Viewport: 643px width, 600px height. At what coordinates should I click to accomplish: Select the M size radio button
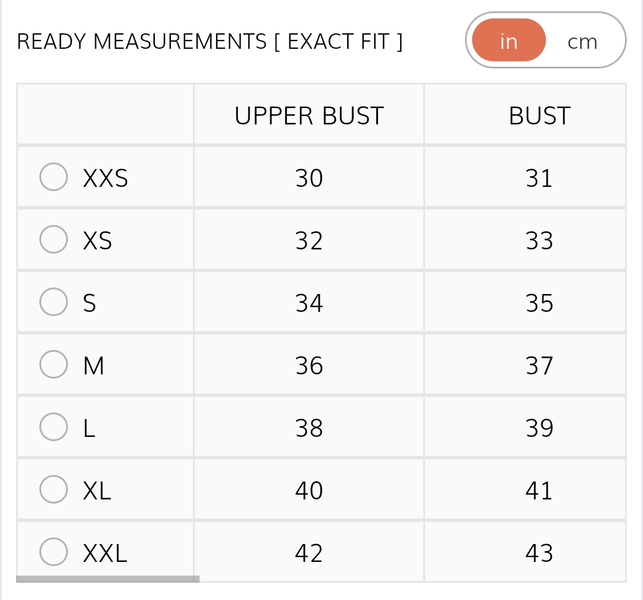point(53,365)
